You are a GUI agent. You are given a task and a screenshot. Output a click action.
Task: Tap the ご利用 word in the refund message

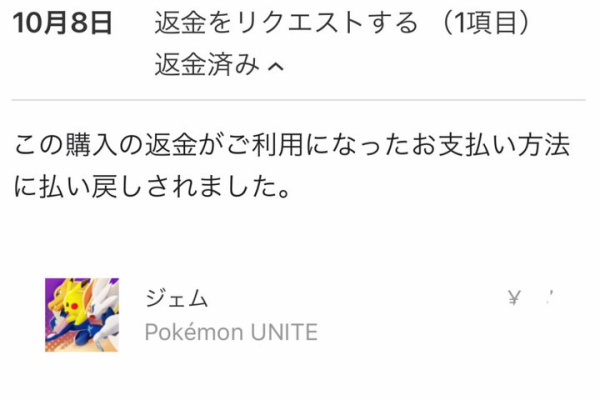(x=266, y=145)
